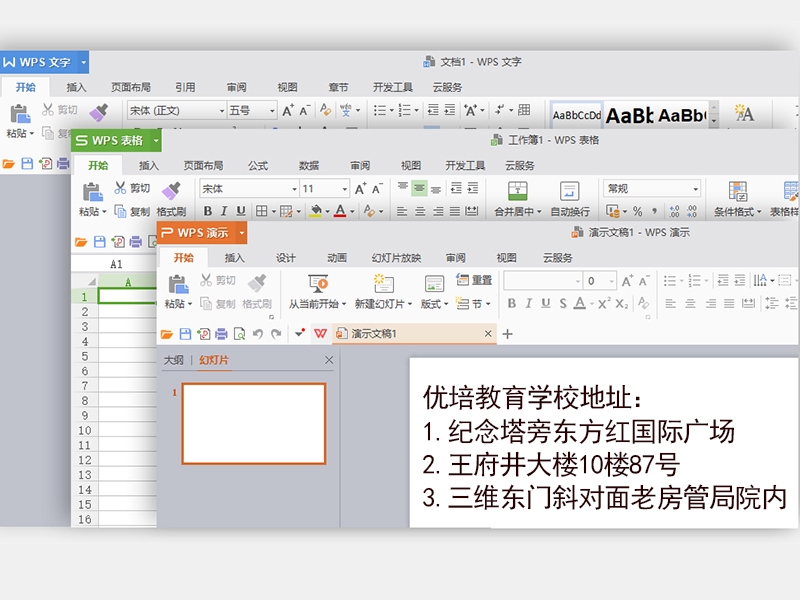The image size is (800, 600).
Task: Toggle underline in the WPS 演示 ribbon
Action: tap(545, 304)
